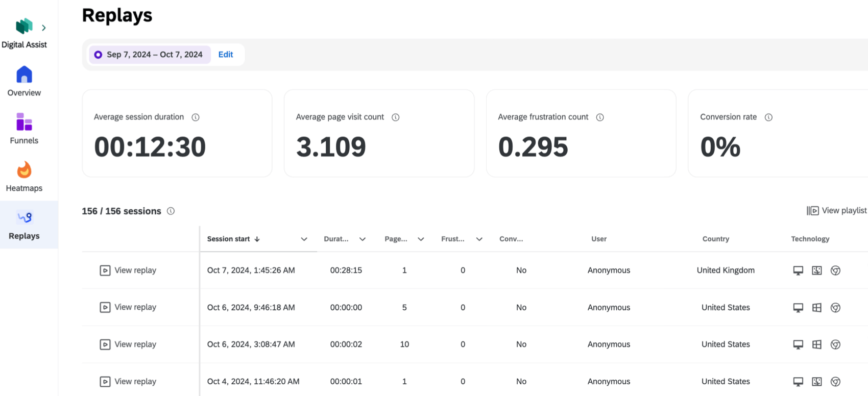The image size is (868, 396).
Task: Open the Session start column dropdown
Action: 304,239
